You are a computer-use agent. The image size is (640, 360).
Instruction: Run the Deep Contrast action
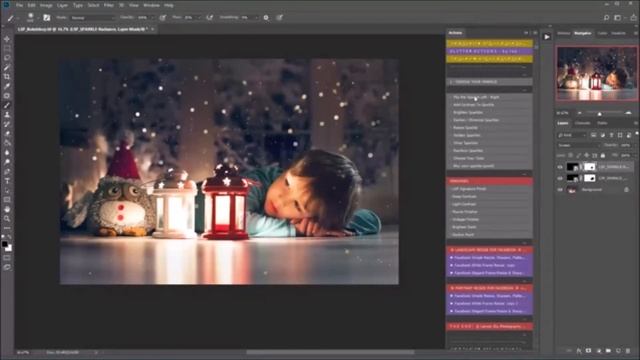click(489, 196)
